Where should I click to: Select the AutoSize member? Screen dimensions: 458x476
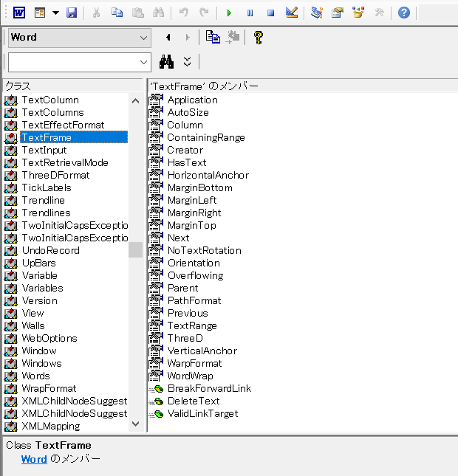tap(188, 113)
